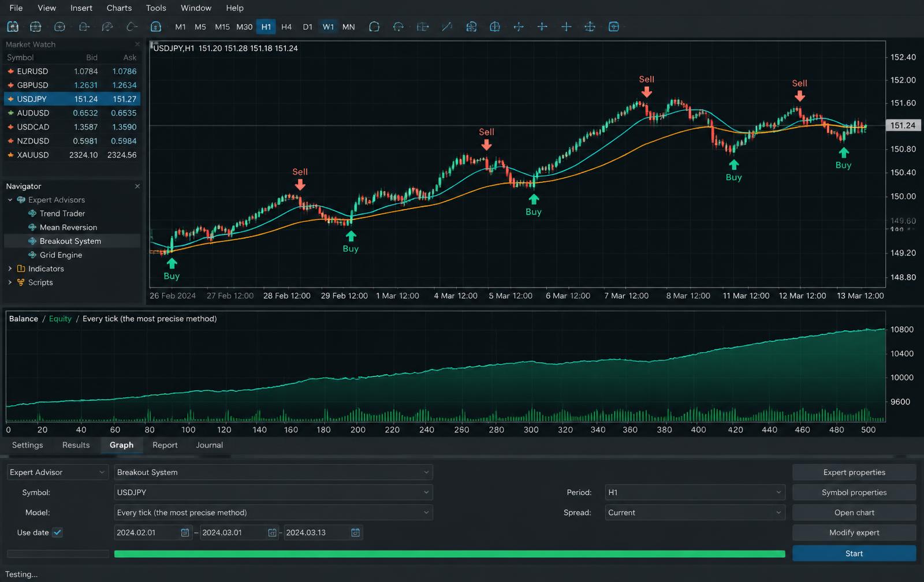
Task: Toggle the H1 timeframe button
Action: click(266, 27)
